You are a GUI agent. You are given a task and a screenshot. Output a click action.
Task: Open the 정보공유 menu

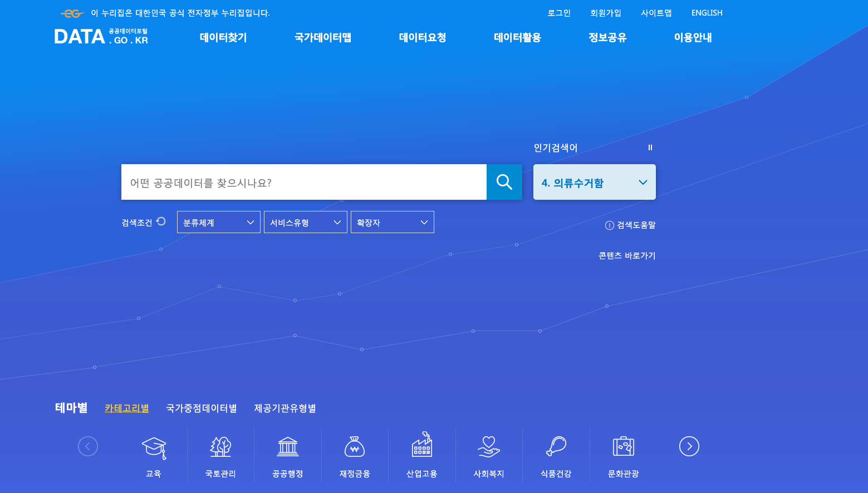(607, 37)
